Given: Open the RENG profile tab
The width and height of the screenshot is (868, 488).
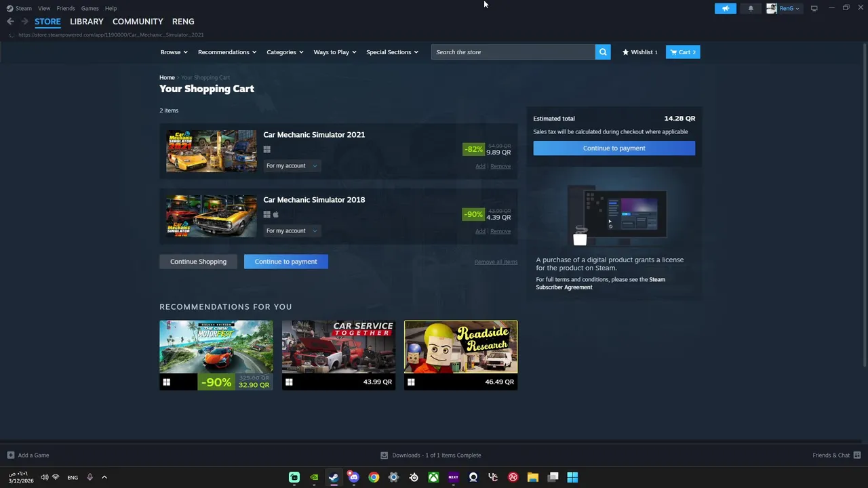Looking at the screenshot, I should pyautogui.click(x=183, y=22).
